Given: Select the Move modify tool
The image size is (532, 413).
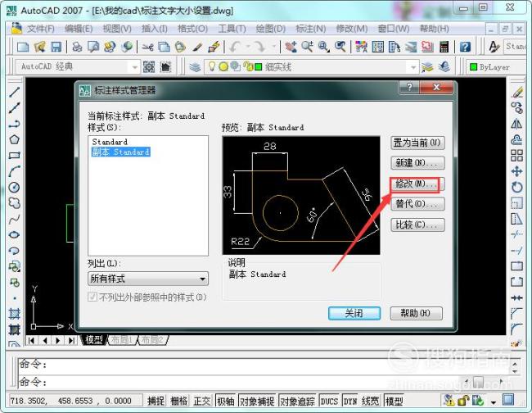Looking at the screenshot, I should pos(516,171).
